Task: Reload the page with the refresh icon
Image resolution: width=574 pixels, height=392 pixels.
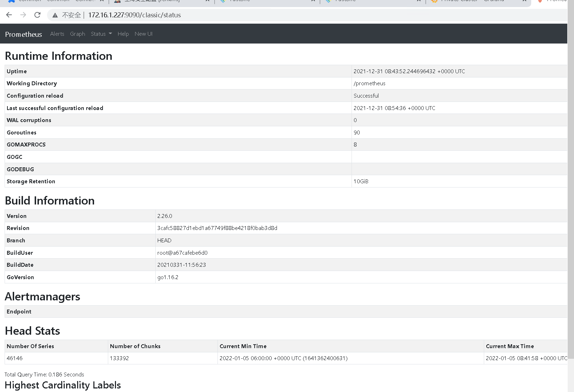Action: tap(37, 15)
